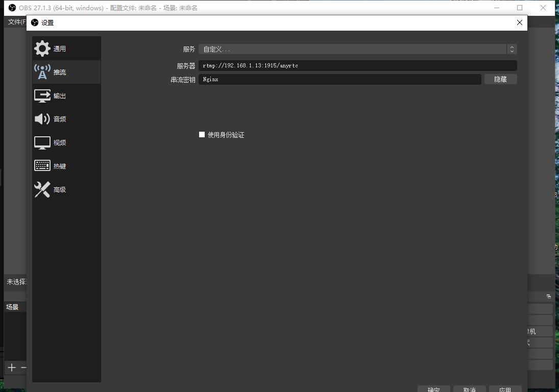Open the Output (输出) settings icon
The image size is (559, 392).
point(42,95)
